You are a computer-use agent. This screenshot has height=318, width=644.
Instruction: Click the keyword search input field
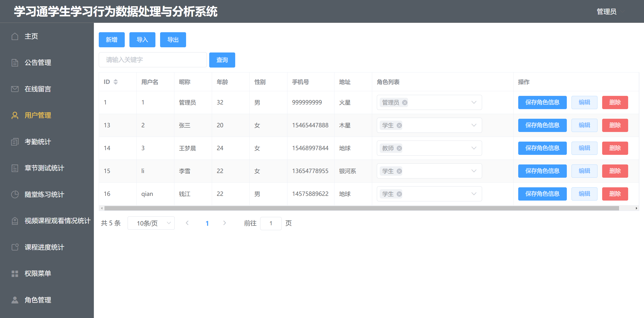[x=153, y=60]
